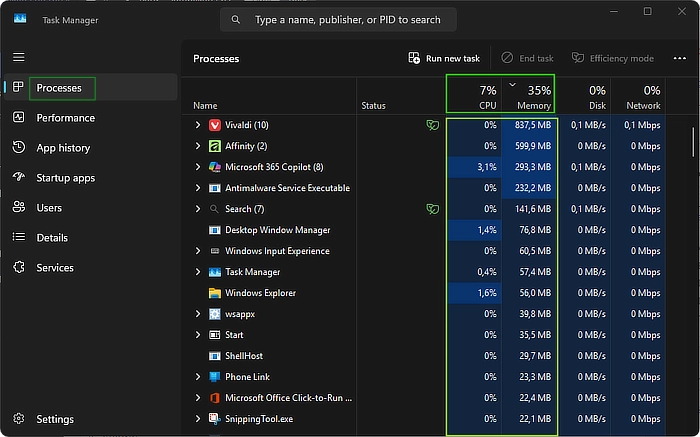Open the three-dot more options menu
Image resolution: width=700 pixels, height=437 pixels.
[x=679, y=58]
